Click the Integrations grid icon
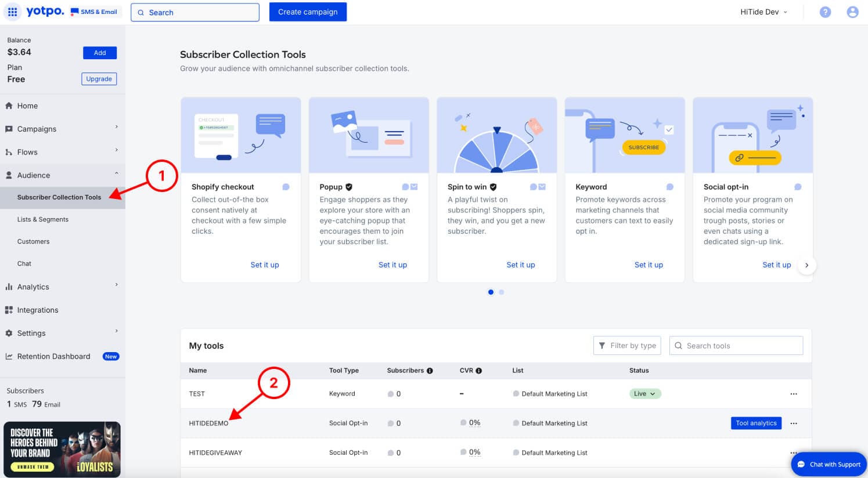The height and width of the screenshot is (478, 868). (9, 310)
